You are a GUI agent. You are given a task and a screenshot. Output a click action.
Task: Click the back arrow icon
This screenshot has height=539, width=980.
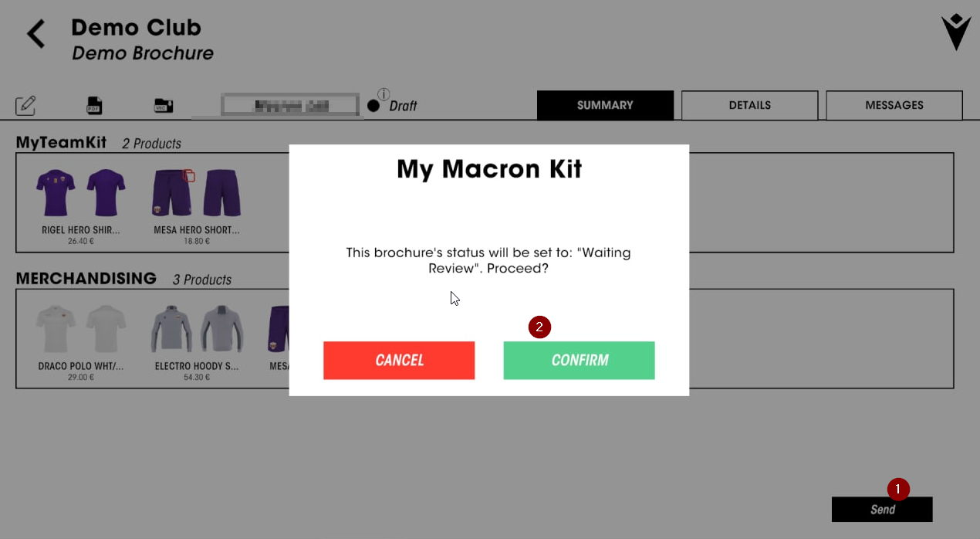tap(35, 35)
